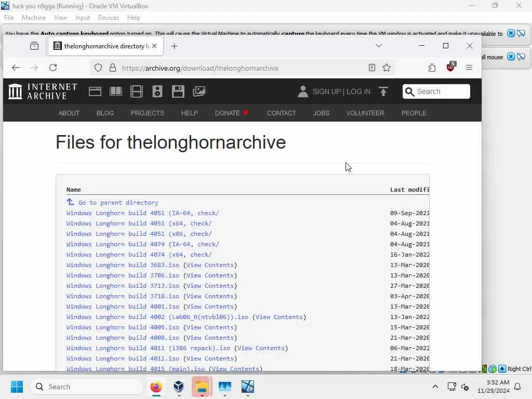
Task: Open File Explorer from the taskbar
Action: [x=202, y=387]
